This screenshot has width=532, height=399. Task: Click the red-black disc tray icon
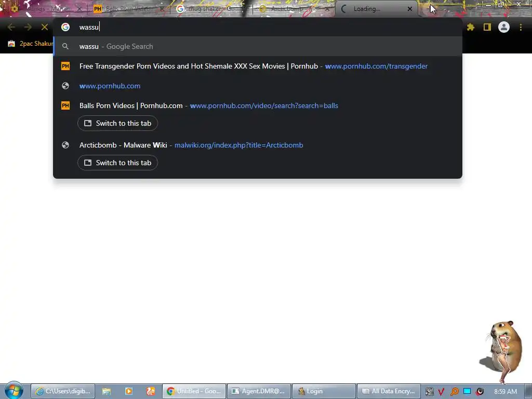[480, 392]
